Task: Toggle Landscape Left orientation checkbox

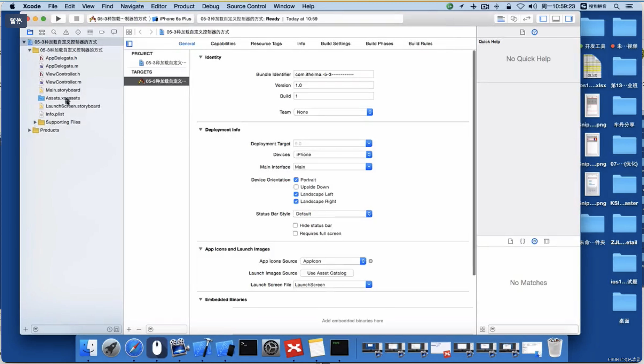Action: coord(295,194)
